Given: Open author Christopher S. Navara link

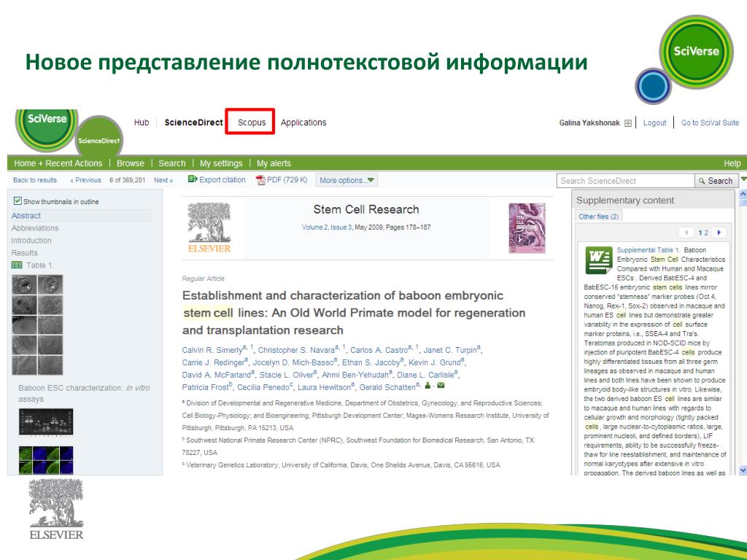Looking at the screenshot, I should tap(296, 350).
